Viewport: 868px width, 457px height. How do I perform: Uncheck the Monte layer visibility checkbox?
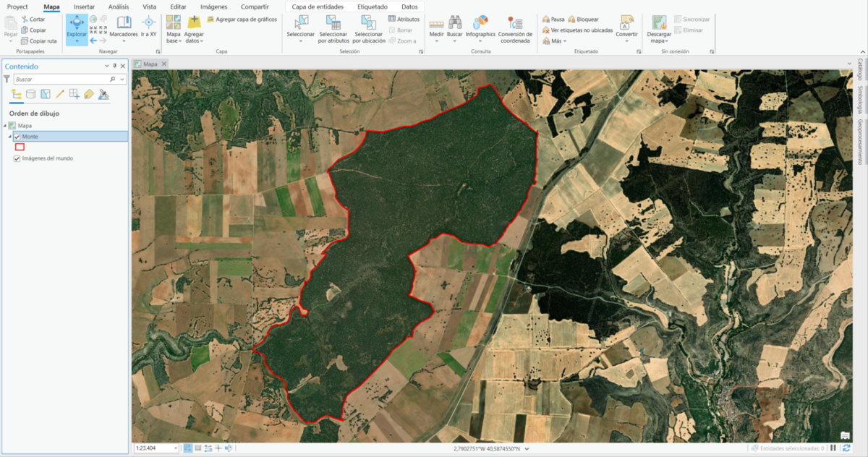click(18, 136)
